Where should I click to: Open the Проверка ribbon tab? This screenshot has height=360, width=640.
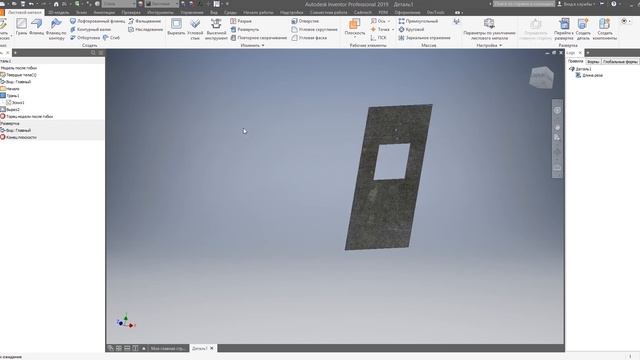(x=131, y=12)
